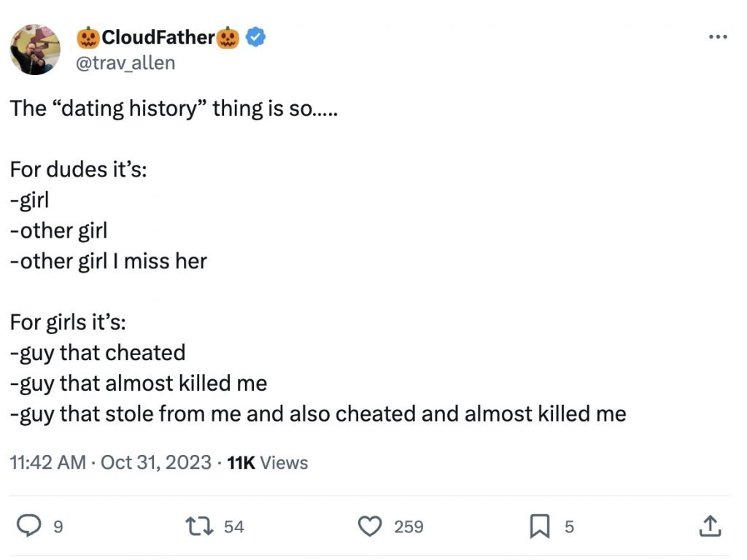
Task: View the 11K Views analytics
Action: pyautogui.click(x=268, y=463)
